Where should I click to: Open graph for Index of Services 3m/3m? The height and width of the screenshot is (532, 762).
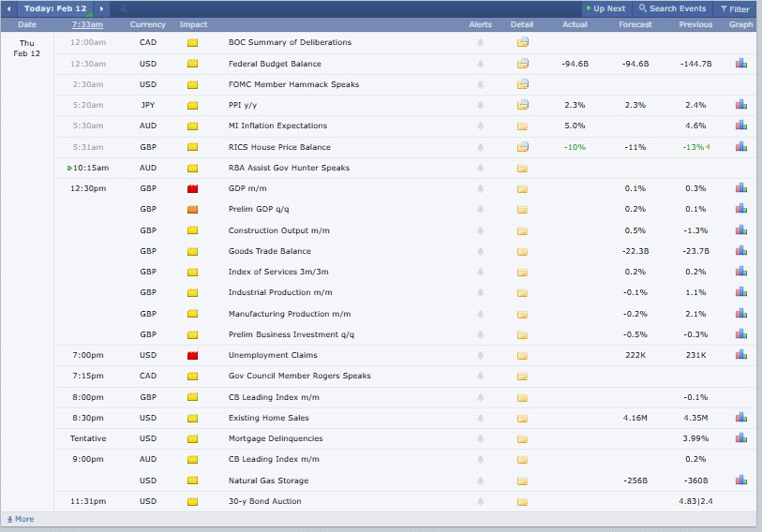(x=741, y=271)
